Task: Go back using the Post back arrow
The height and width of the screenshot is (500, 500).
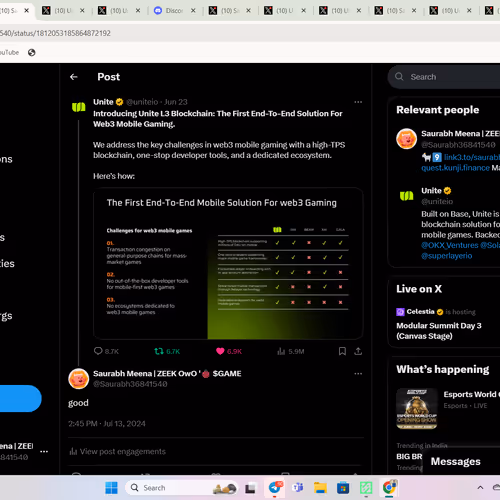Action: click(x=74, y=77)
